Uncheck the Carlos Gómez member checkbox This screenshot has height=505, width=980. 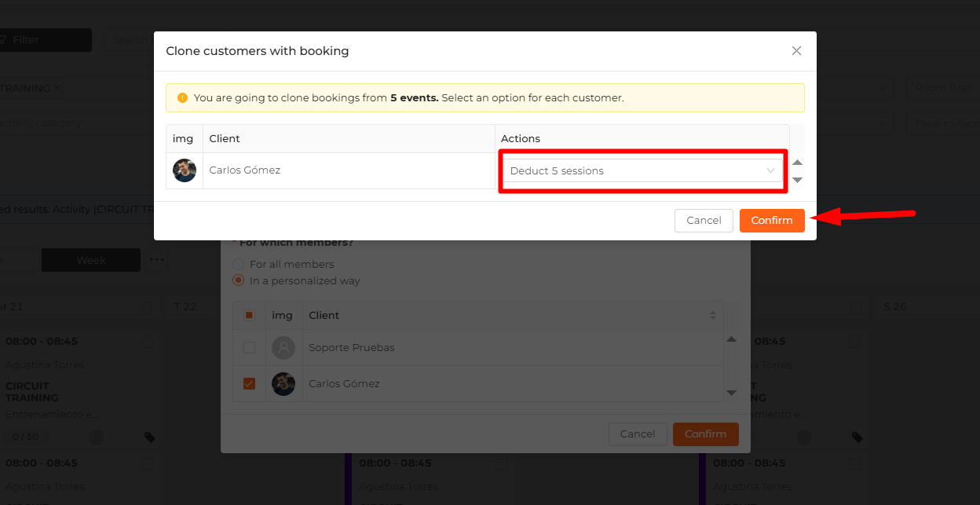(x=249, y=384)
